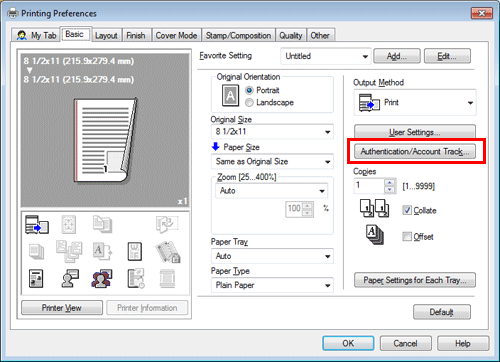500x362 pixels.
Task: Click the Original Orientation letter A icon
Action: pos(230,96)
